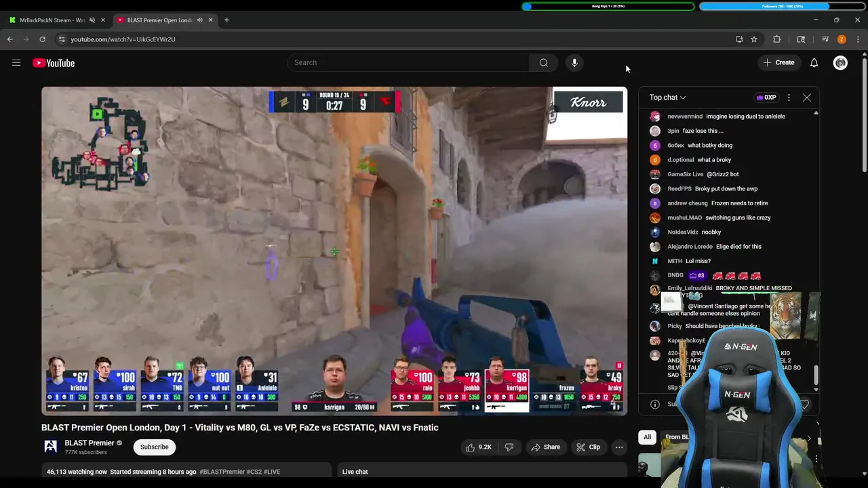The width and height of the screenshot is (868, 488).
Task: Go back in browser history
Action: pyautogui.click(x=10, y=39)
